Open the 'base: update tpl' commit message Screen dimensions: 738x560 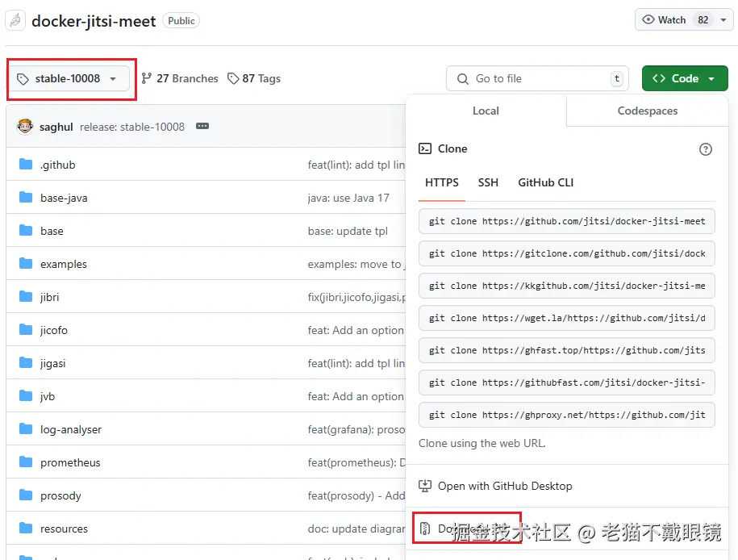pos(348,232)
